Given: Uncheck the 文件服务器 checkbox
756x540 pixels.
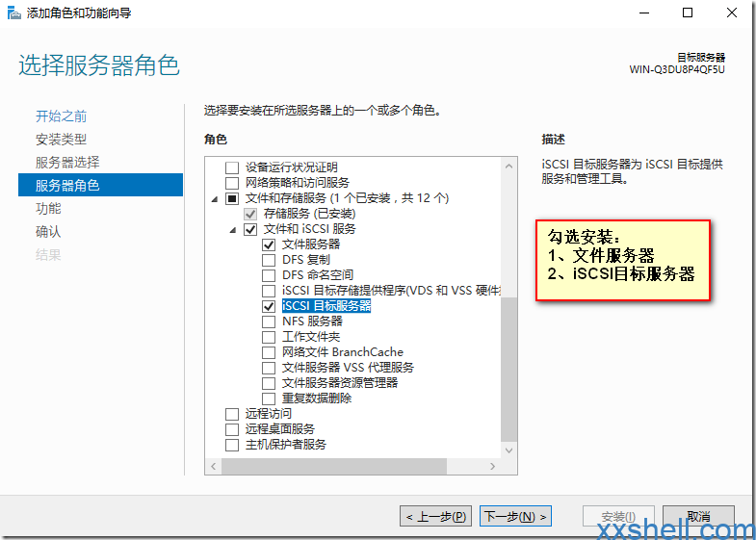Looking at the screenshot, I should [x=269, y=244].
